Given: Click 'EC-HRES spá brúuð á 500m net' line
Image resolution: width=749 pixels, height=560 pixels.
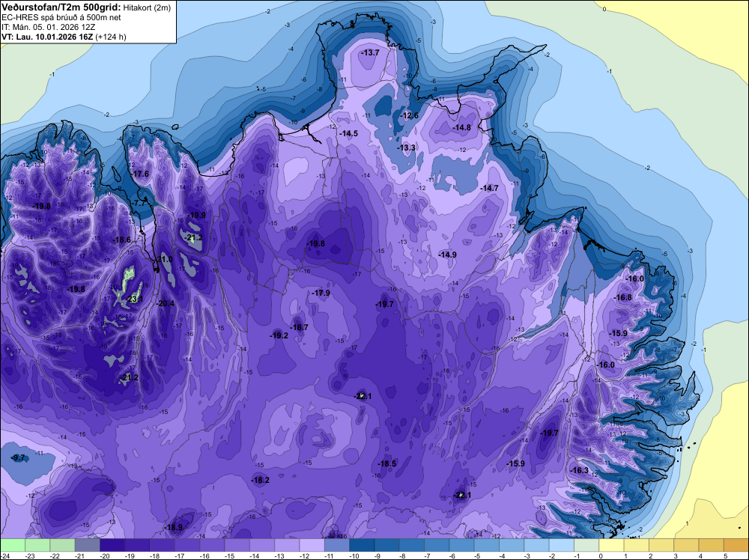Looking at the screenshot, I should 61,18.
